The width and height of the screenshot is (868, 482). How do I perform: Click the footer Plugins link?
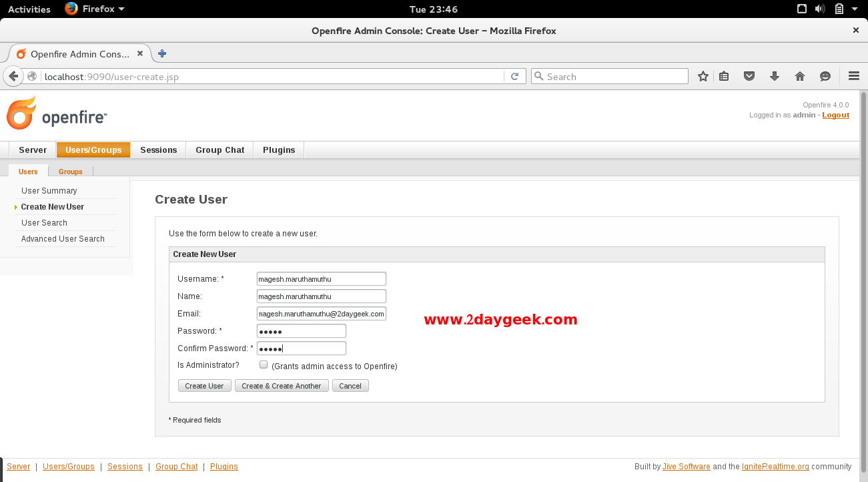point(224,467)
